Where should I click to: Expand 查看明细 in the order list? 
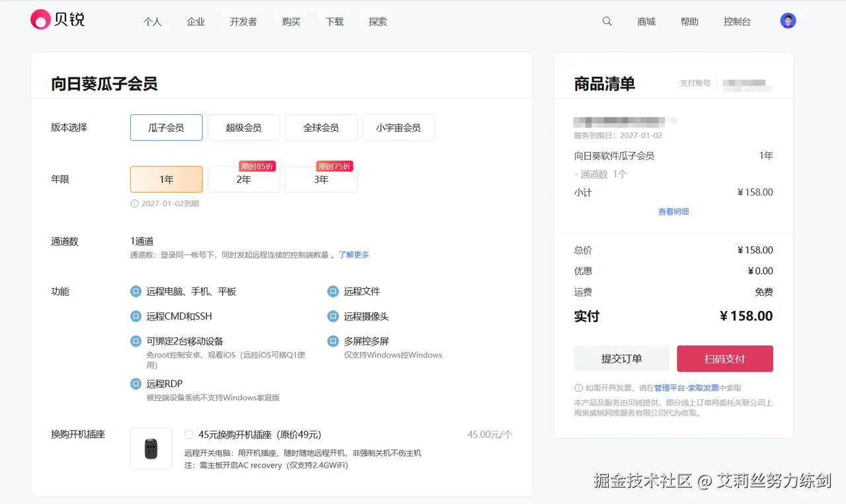coord(673,212)
